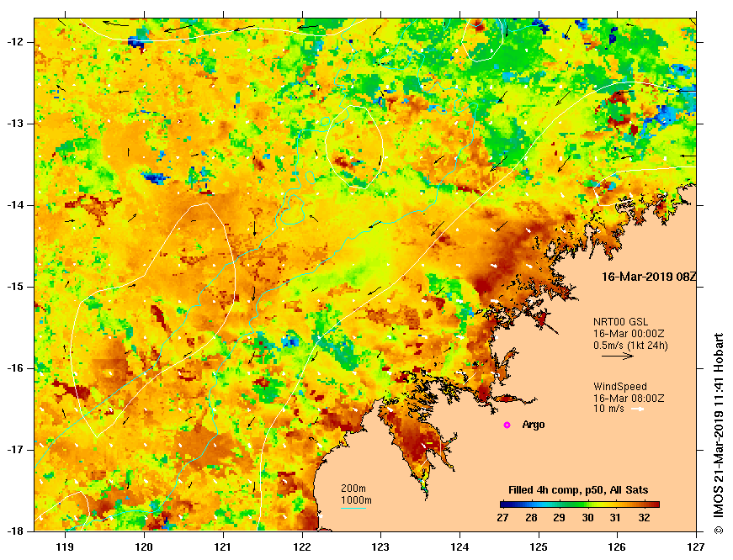Click the white wind scale arrow
This screenshot has width=733, height=560.
click(x=638, y=409)
